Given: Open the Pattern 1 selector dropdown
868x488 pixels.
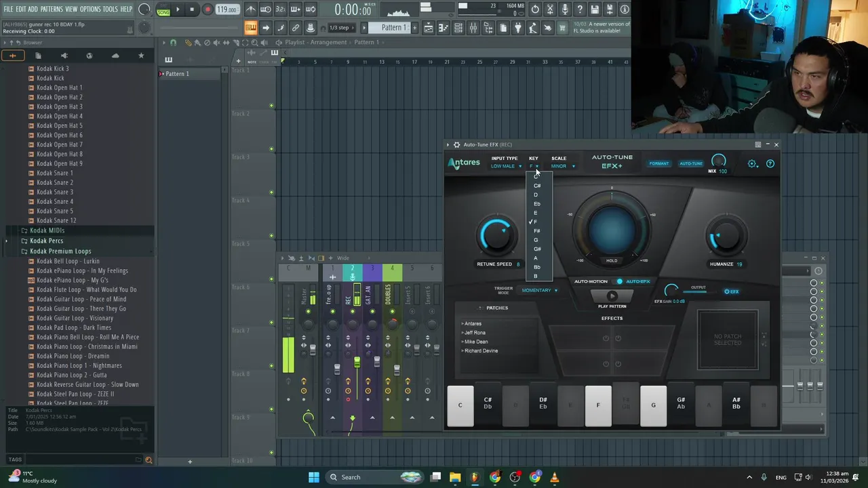Looking at the screenshot, I should [x=393, y=28].
